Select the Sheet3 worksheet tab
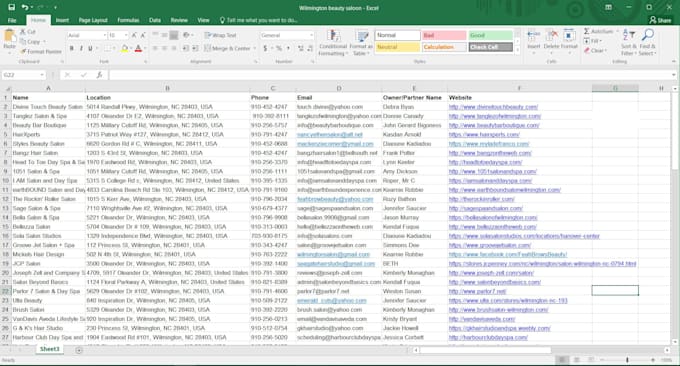The height and width of the screenshot is (366, 680). (x=49, y=349)
